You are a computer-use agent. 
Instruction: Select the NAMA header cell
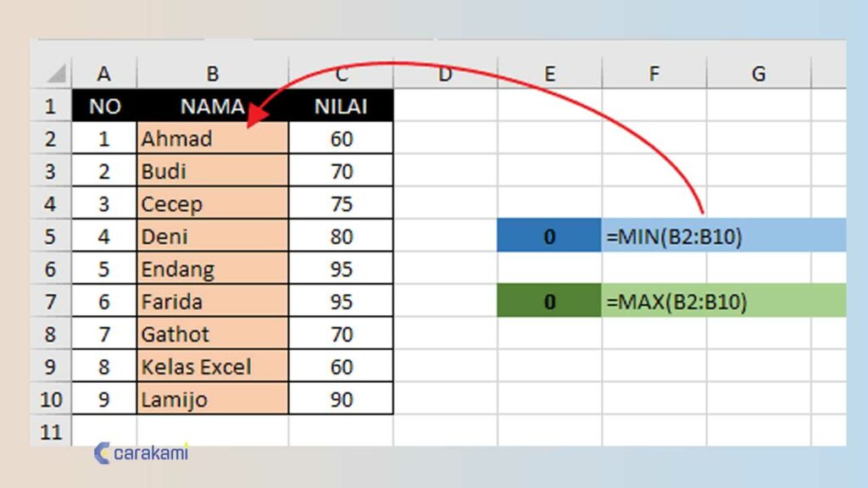tap(212, 106)
